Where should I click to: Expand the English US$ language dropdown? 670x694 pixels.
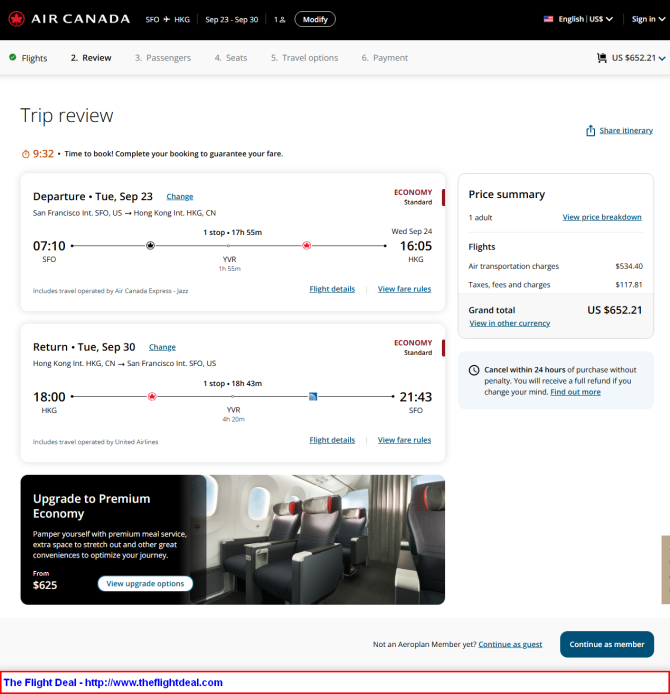(585, 19)
